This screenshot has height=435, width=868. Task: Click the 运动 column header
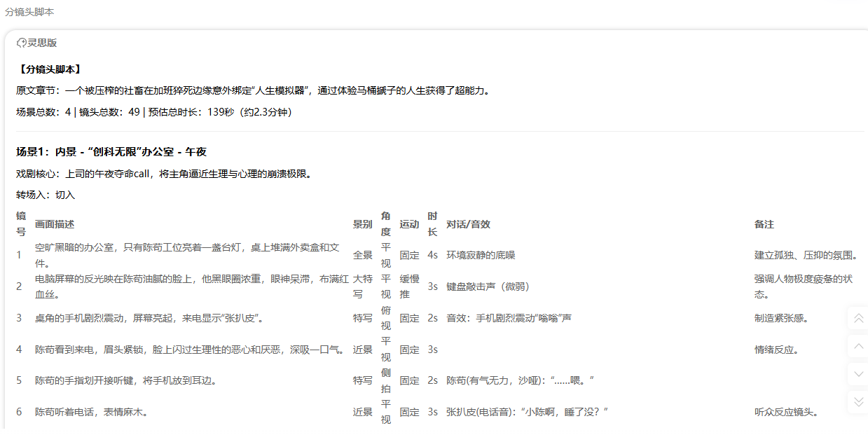pos(409,224)
